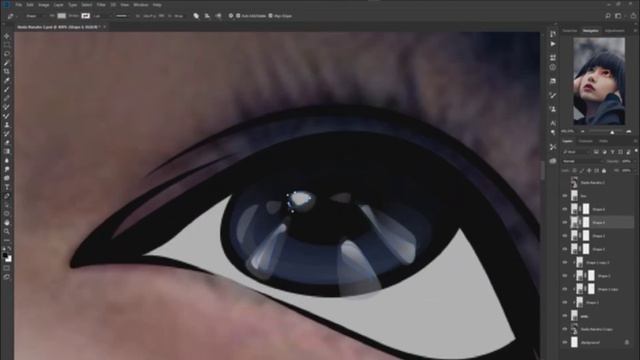This screenshot has width=640, height=360.
Task: Open pen options gear menu
Action: point(231,16)
